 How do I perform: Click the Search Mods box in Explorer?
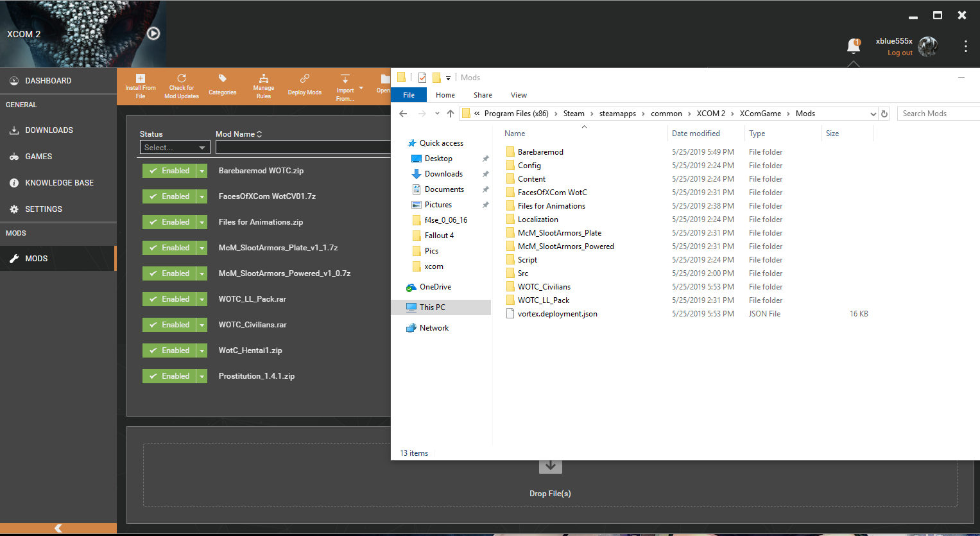[938, 114]
